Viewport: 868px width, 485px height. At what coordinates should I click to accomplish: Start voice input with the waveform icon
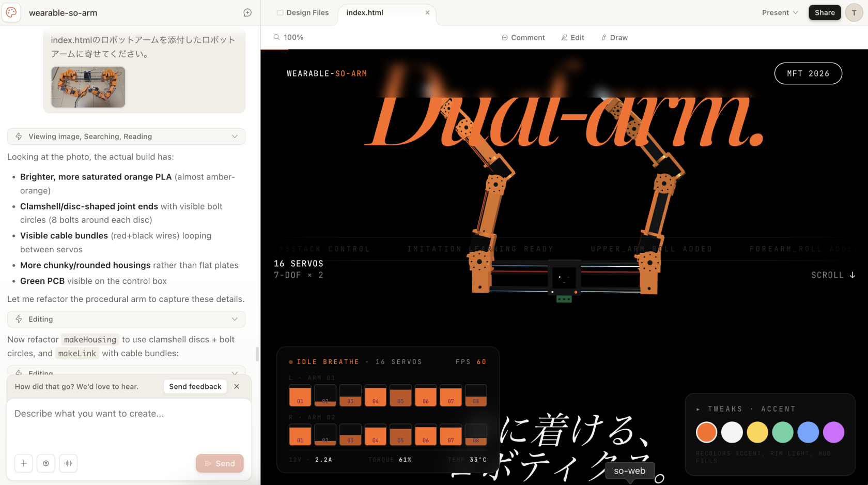click(x=68, y=463)
